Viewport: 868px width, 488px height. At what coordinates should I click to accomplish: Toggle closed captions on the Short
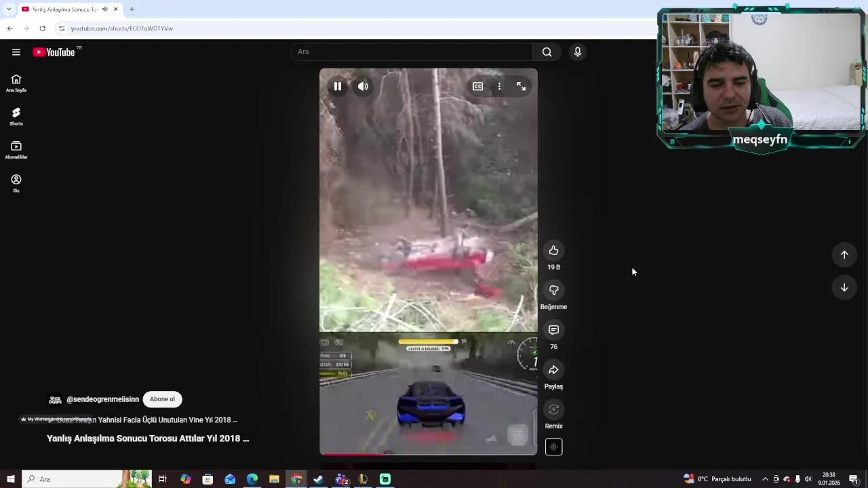point(477,86)
